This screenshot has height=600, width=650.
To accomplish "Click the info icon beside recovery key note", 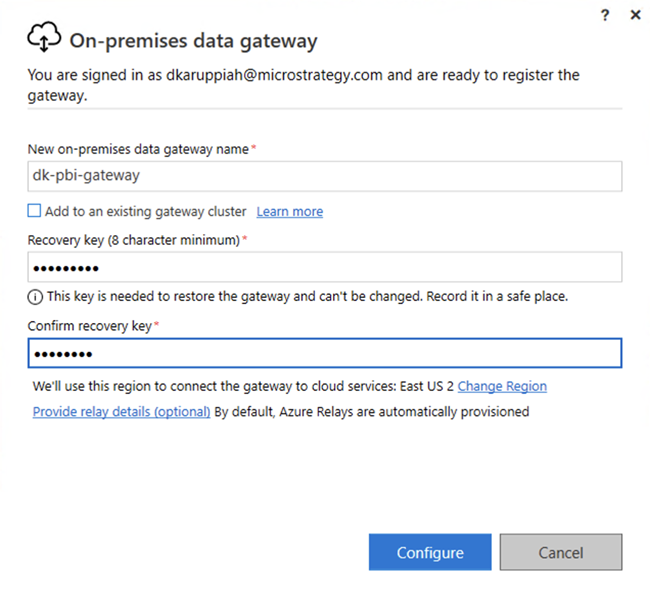I will 35,296.
